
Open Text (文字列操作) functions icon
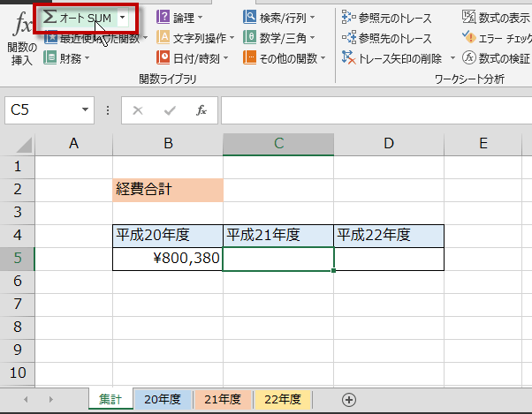click(x=163, y=38)
